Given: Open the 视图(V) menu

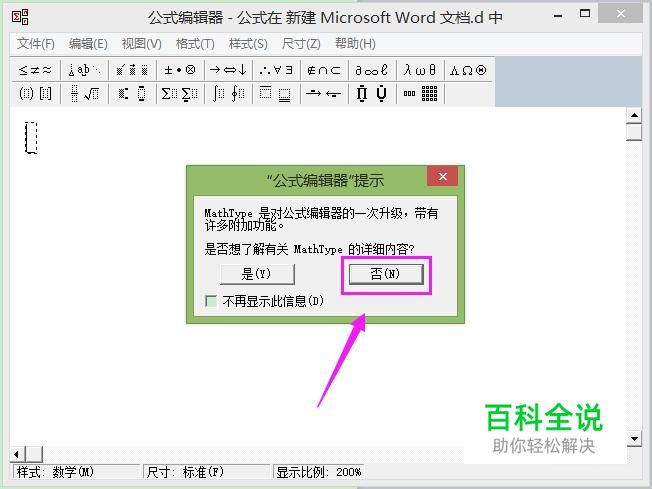Looking at the screenshot, I should tap(142, 44).
